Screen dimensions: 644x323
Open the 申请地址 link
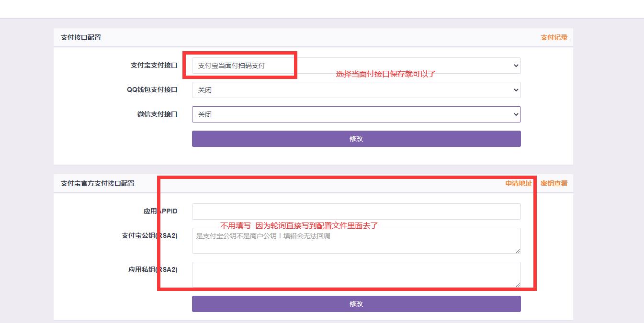(519, 183)
